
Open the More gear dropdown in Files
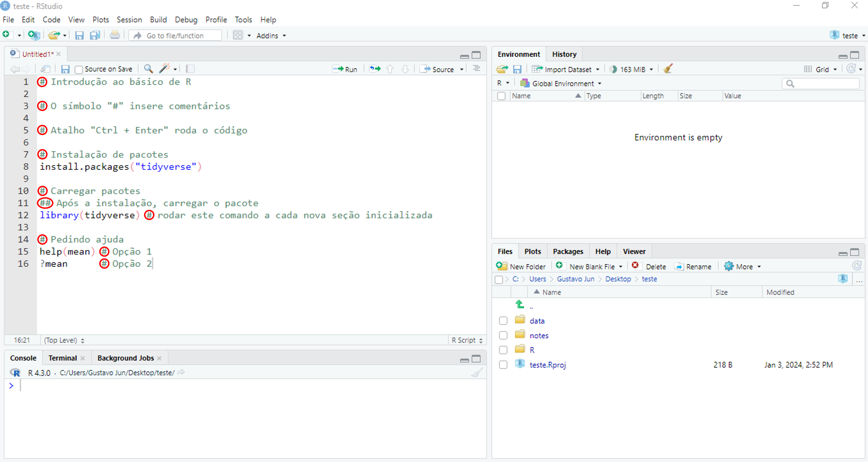(743, 266)
